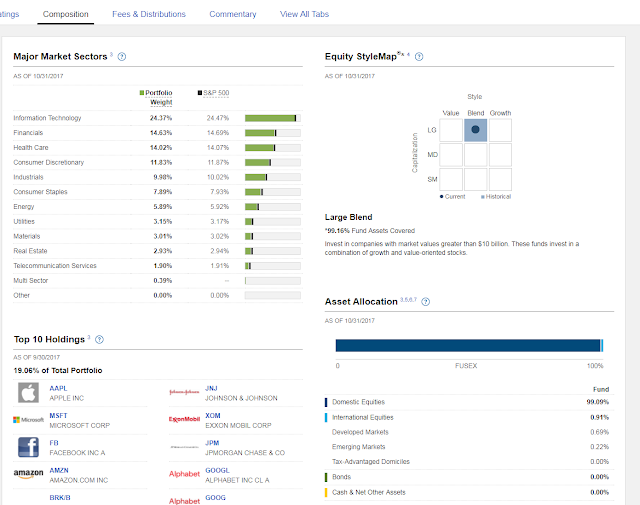Click the Amazon logo icon

coord(28,474)
